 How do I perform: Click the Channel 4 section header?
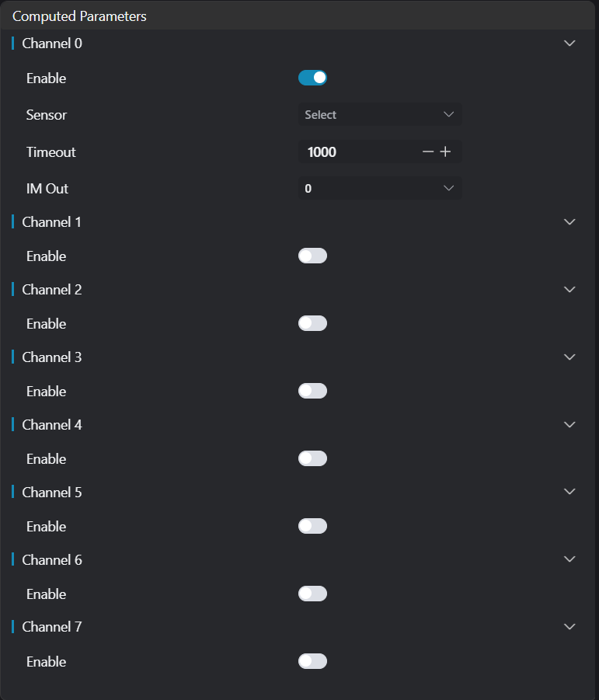click(x=52, y=425)
